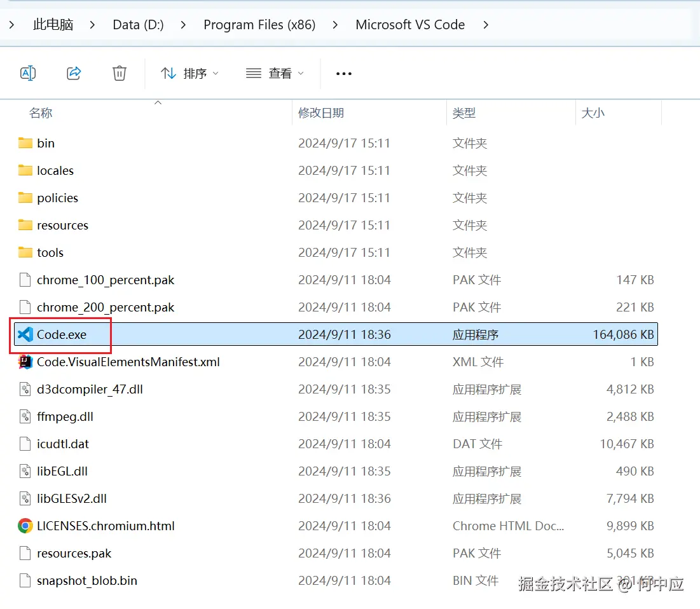Expand the chevron after Program Files (x86)

pyautogui.click(x=335, y=25)
